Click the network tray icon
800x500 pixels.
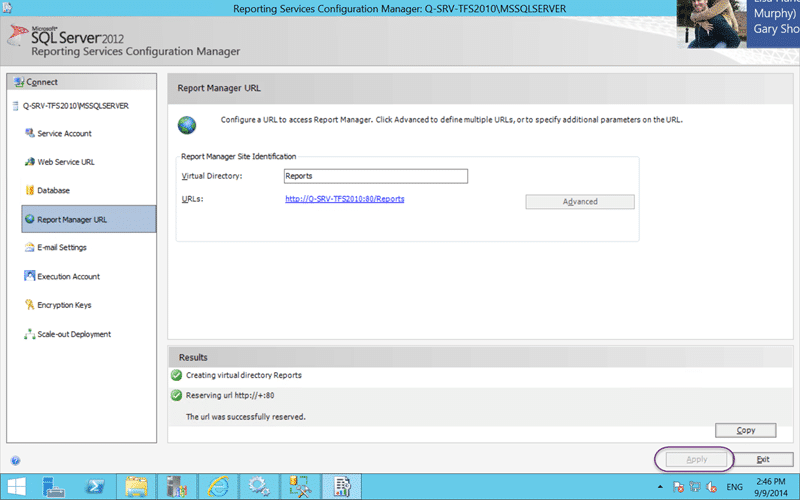pos(695,487)
